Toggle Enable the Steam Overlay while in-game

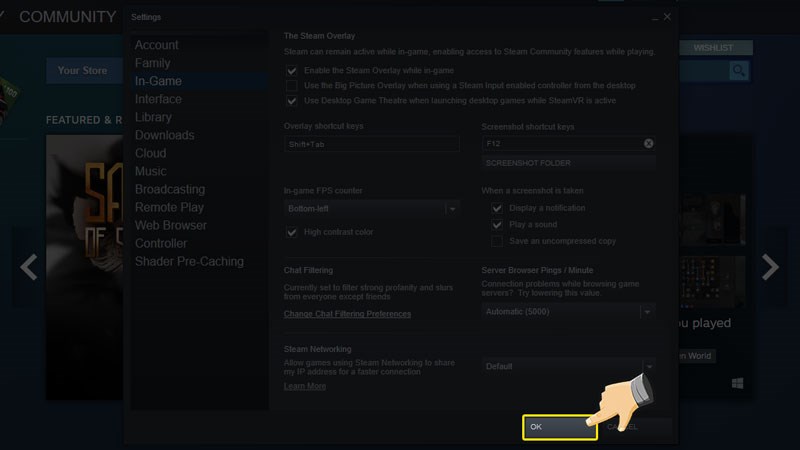pyautogui.click(x=291, y=70)
